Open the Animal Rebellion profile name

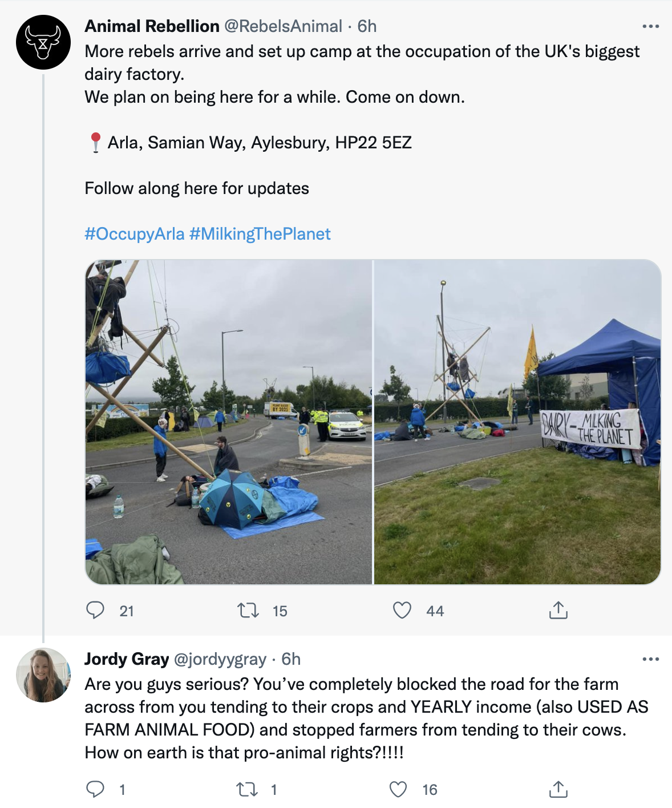152,26
